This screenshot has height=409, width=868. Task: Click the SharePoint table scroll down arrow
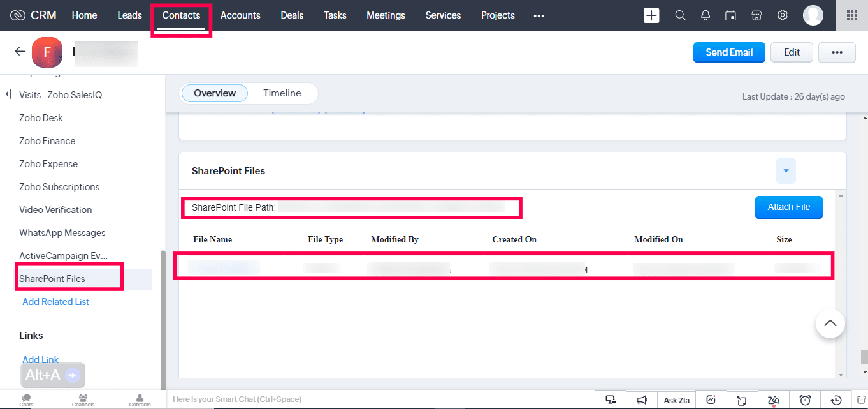[x=841, y=374]
